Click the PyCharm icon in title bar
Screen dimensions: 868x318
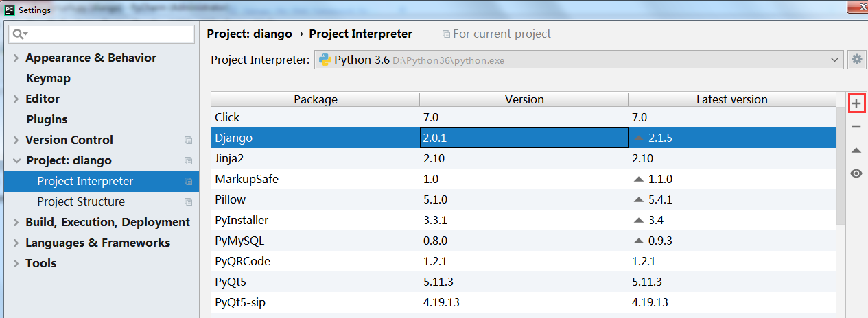[10, 10]
